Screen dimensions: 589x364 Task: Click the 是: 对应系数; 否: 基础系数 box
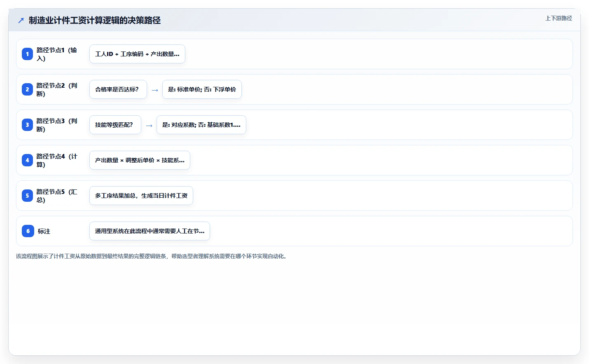tap(201, 125)
